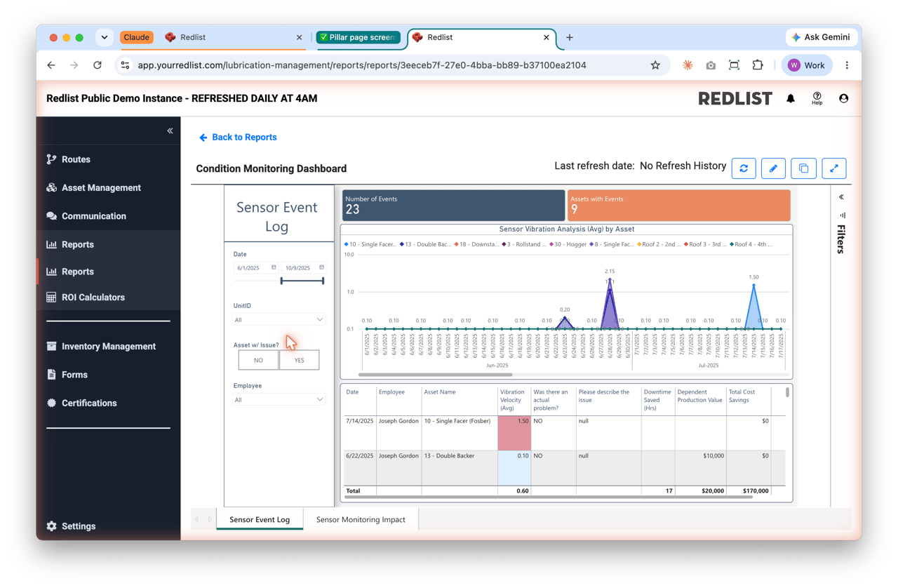This screenshot has width=898, height=588.
Task: Select the highlighted Reports sub-item with red marker
Action: coord(70,272)
